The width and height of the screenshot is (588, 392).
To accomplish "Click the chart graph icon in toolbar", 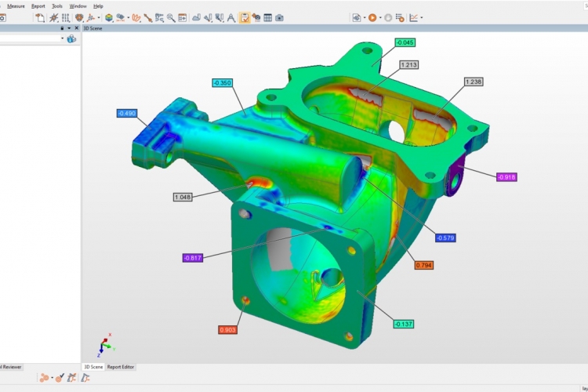I will (x=413, y=17).
